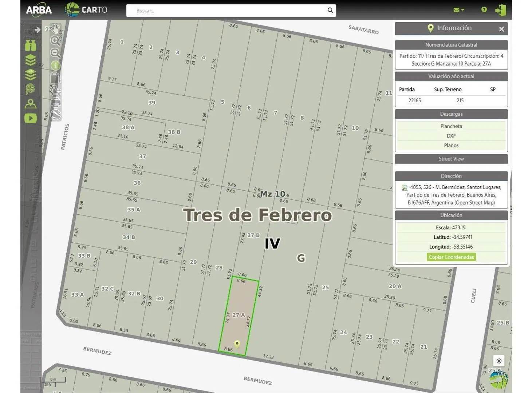Image resolution: width=532 pixels, height=393 pixels.
Task: Open the layers stack panel
Action: (31, 60)
